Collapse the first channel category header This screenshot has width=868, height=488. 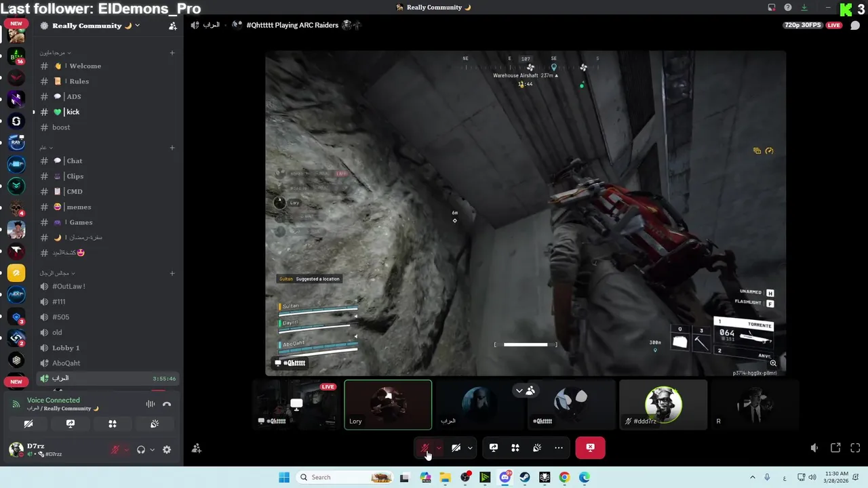point(55,53)
